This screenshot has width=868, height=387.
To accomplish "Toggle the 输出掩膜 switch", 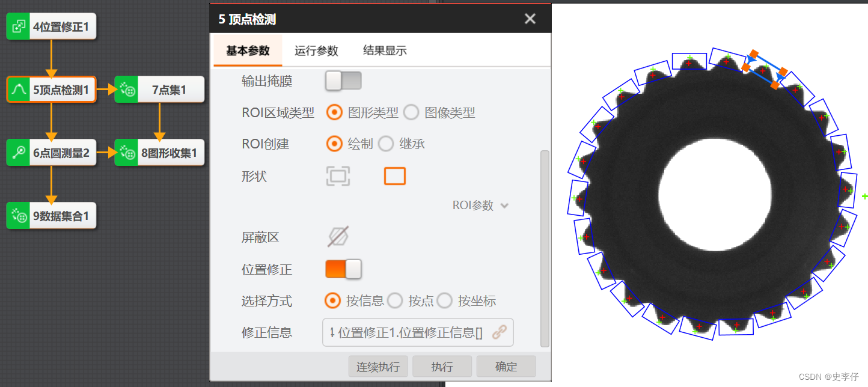I will click(x=343, y=81).
